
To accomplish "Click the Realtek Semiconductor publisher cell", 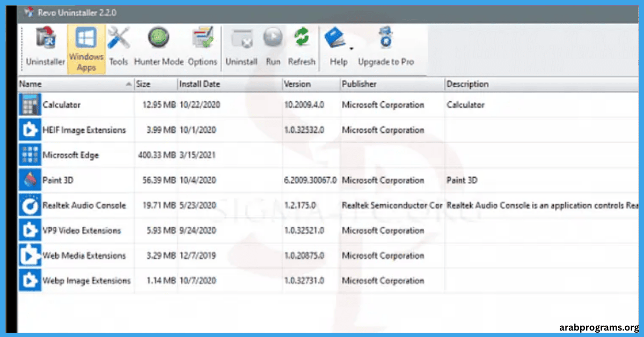I will (392, 206).
